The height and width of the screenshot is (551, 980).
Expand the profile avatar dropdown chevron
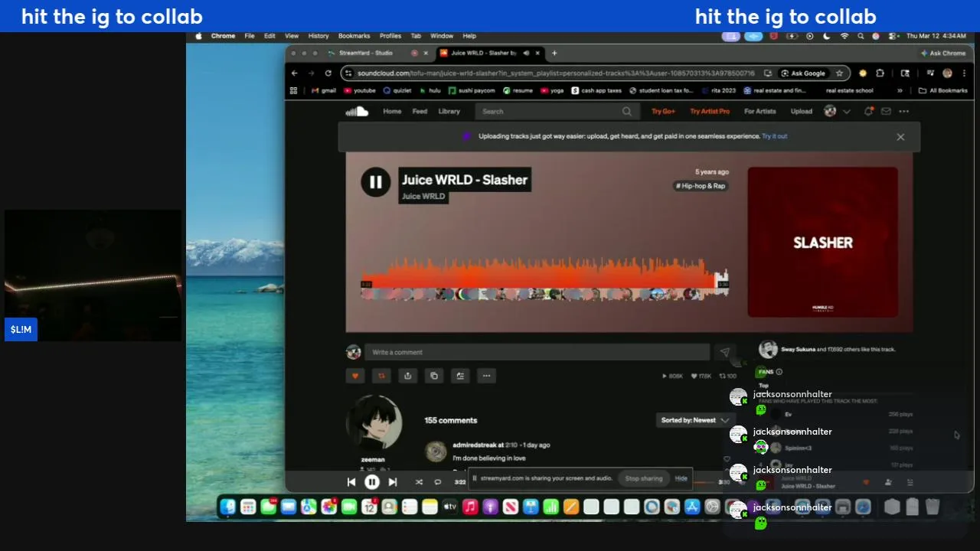846,112
